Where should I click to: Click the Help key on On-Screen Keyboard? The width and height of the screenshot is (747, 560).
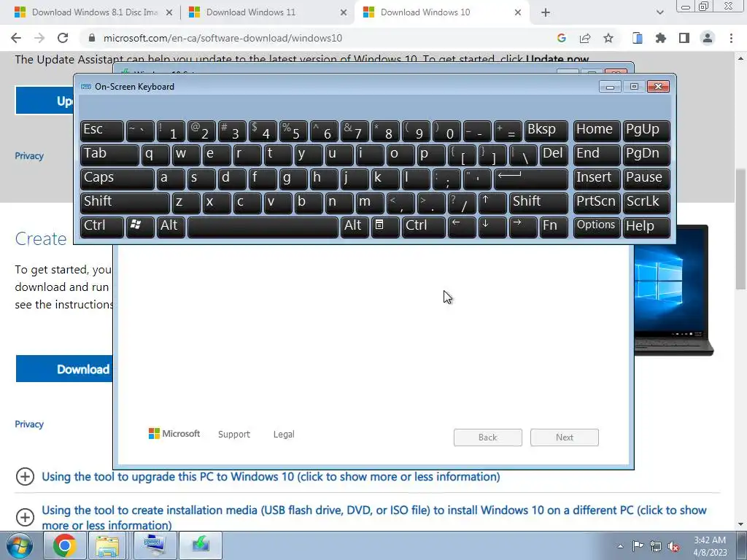[x=646, y=227]
